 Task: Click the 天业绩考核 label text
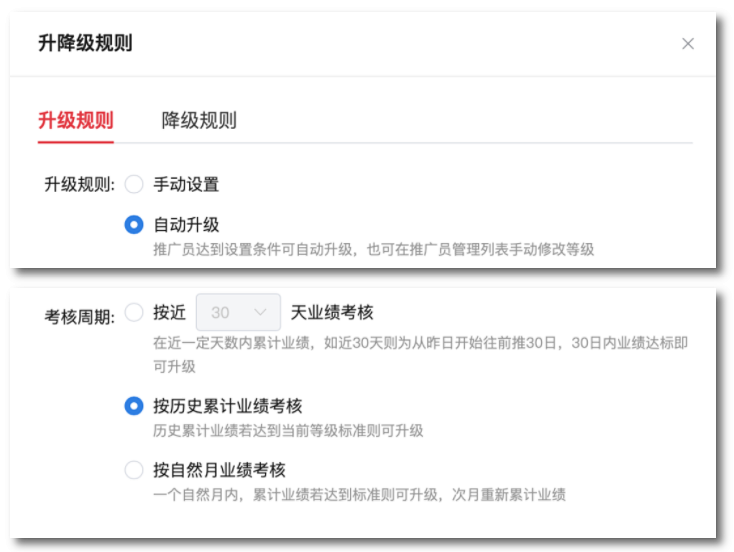coord(332,312)
